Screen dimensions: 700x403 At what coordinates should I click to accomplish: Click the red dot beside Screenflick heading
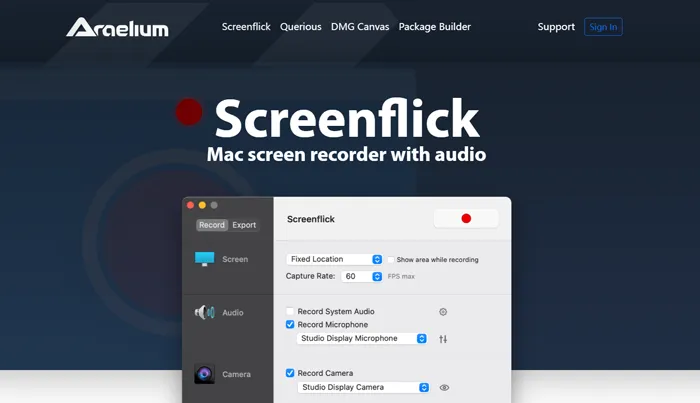[189, 112]
